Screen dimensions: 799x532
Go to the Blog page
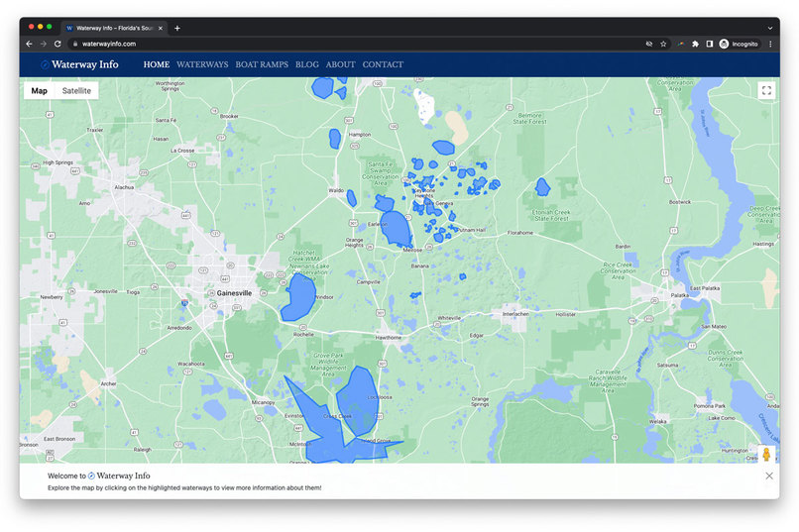tap(306, 64)
